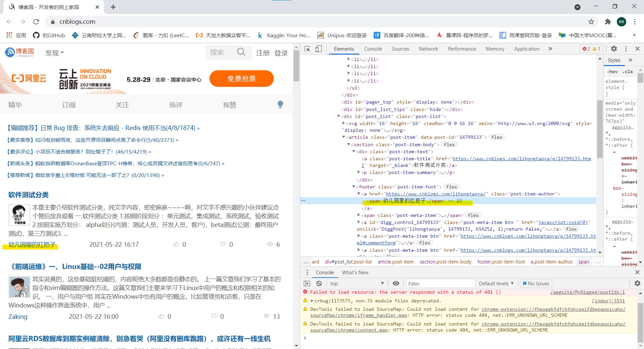Toggle the device emulation toolbar
Screen dimensions: 644x349
click(x=318, y=49)
